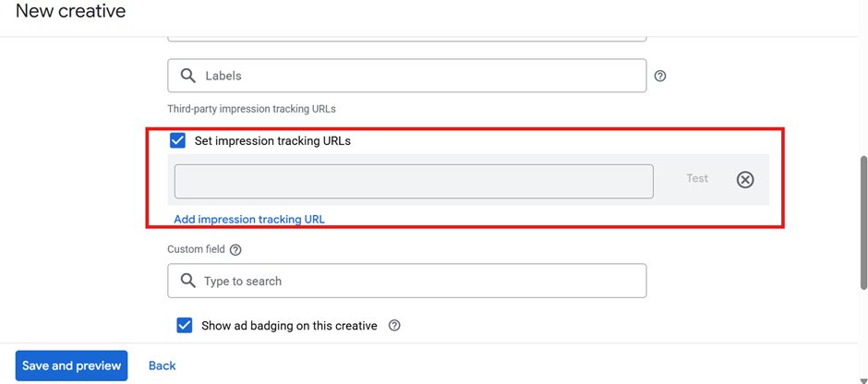Screen dimensions: 868x384
Task: Uncheck Set impression tracking URLs checkbox
Action: click(x=178, y=141)
